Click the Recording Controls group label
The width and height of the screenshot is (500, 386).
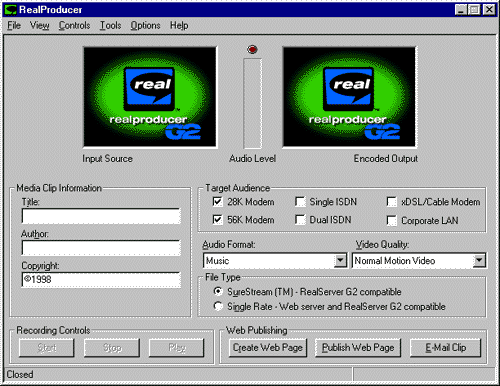(x=53, y=330)
